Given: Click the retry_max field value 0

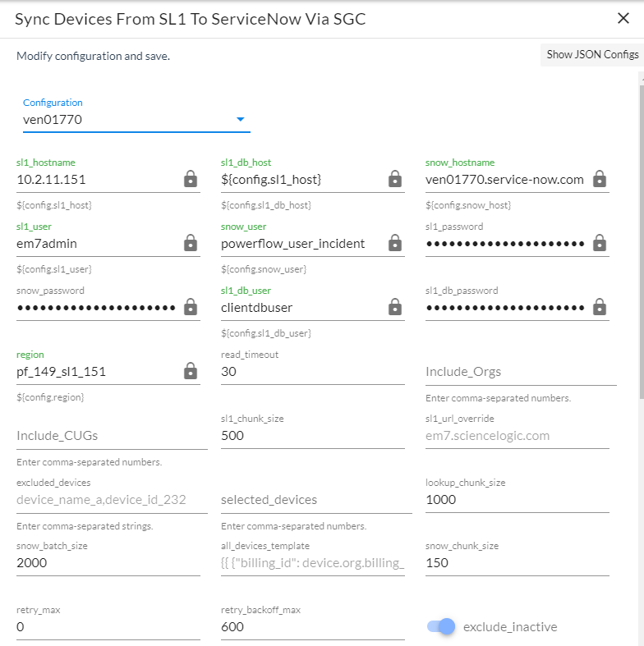Looking at the screenshot, I should [x=108, y=627].
